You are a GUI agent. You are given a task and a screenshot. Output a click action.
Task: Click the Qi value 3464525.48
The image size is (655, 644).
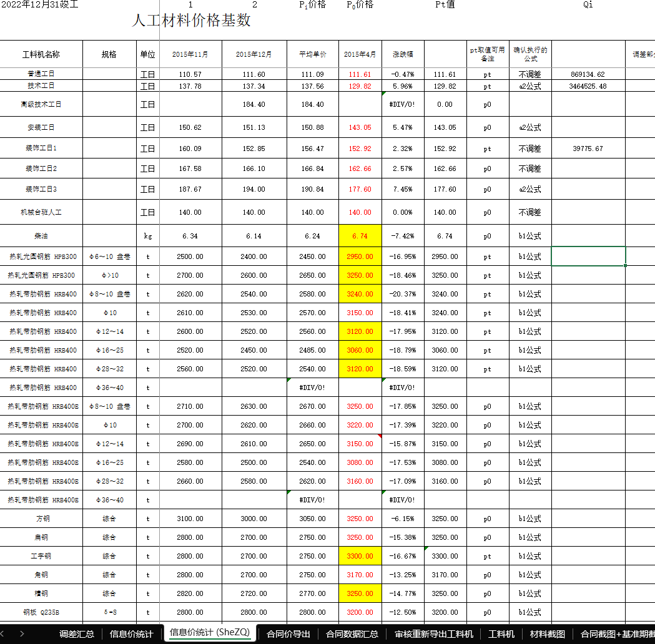(588, 86)
